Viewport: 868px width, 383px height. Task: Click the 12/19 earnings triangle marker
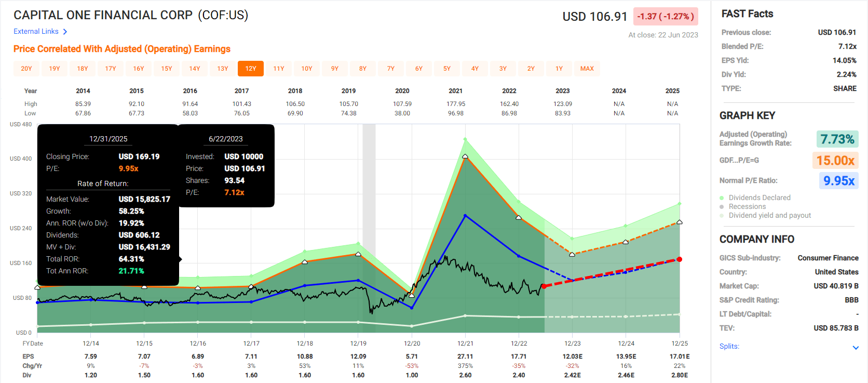(358, 254)
